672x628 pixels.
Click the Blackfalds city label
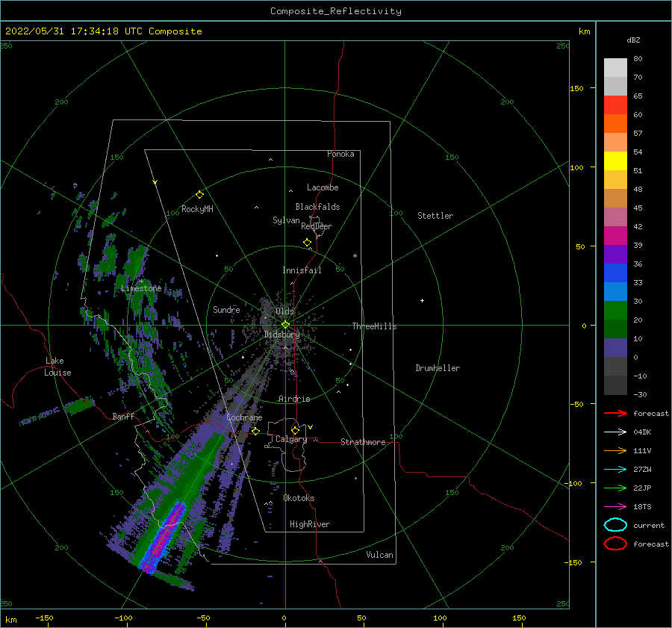click(317, 207)
